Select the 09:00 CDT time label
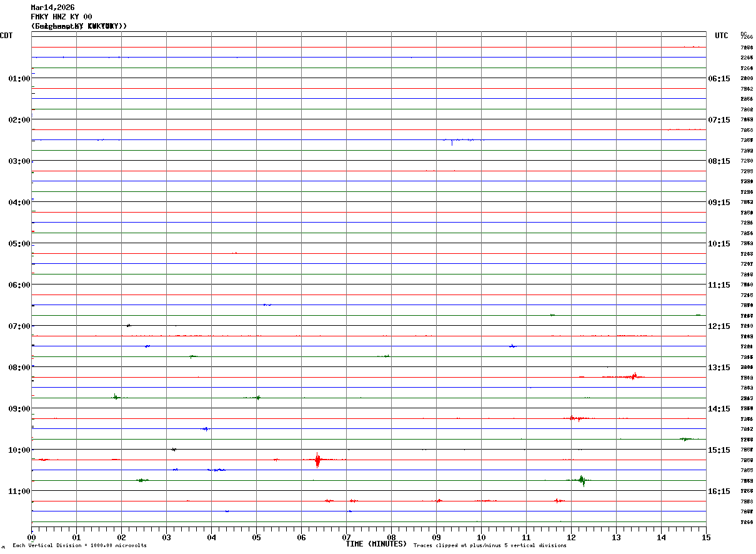Viewport: 756px width, 554px height. click(x=19, y=409)
